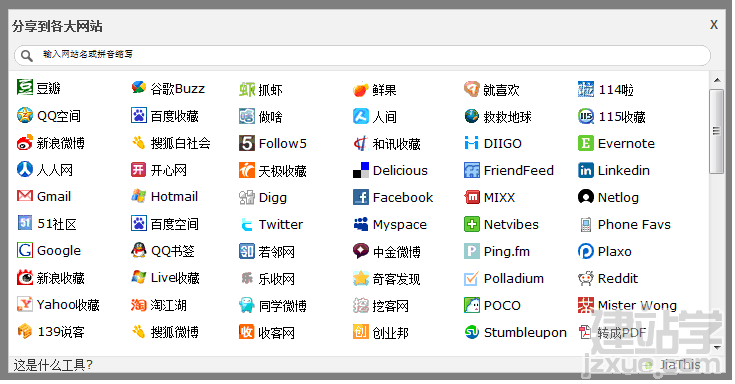Choose the 51社区 link

click(57, 224)
